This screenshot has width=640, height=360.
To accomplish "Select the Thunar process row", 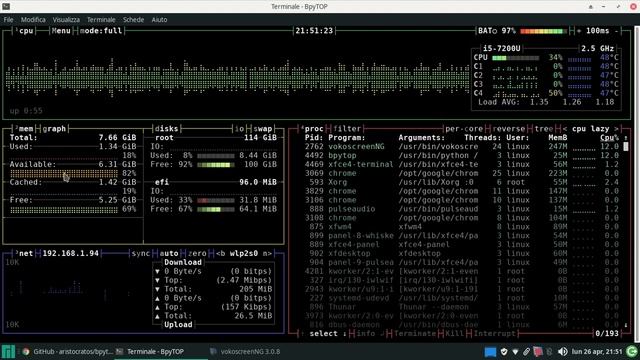I will click(461, 307).
